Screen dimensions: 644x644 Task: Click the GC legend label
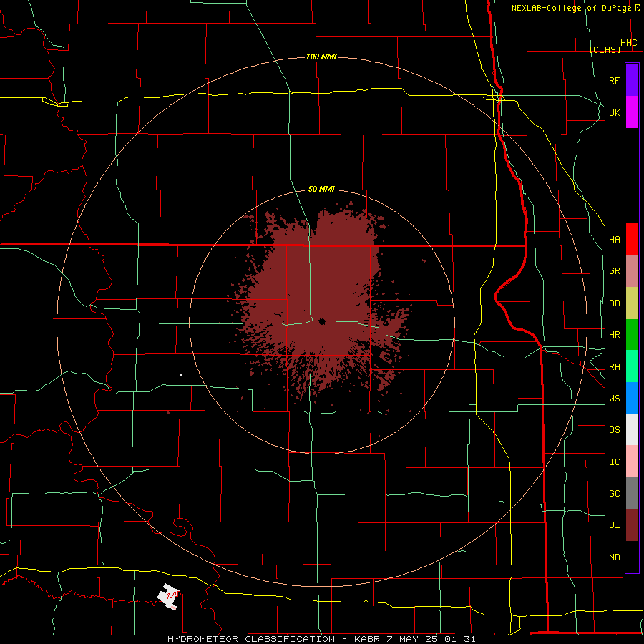tap(614, 494)
